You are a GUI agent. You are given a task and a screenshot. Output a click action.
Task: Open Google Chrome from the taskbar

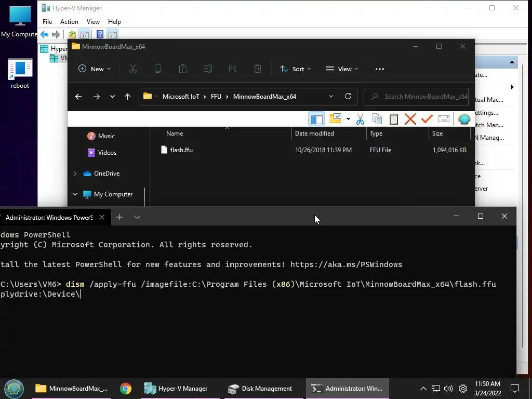(x=126, y=389)
